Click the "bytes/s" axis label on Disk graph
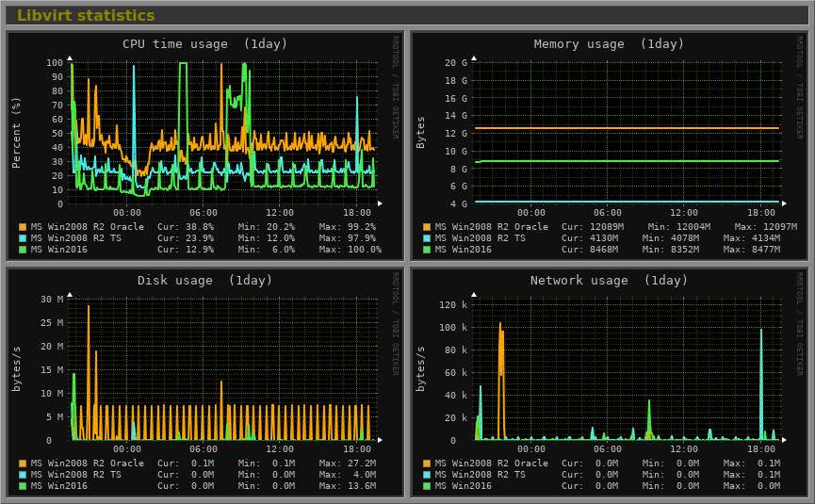This screenshot has height=504, width=815. point(16,369)
